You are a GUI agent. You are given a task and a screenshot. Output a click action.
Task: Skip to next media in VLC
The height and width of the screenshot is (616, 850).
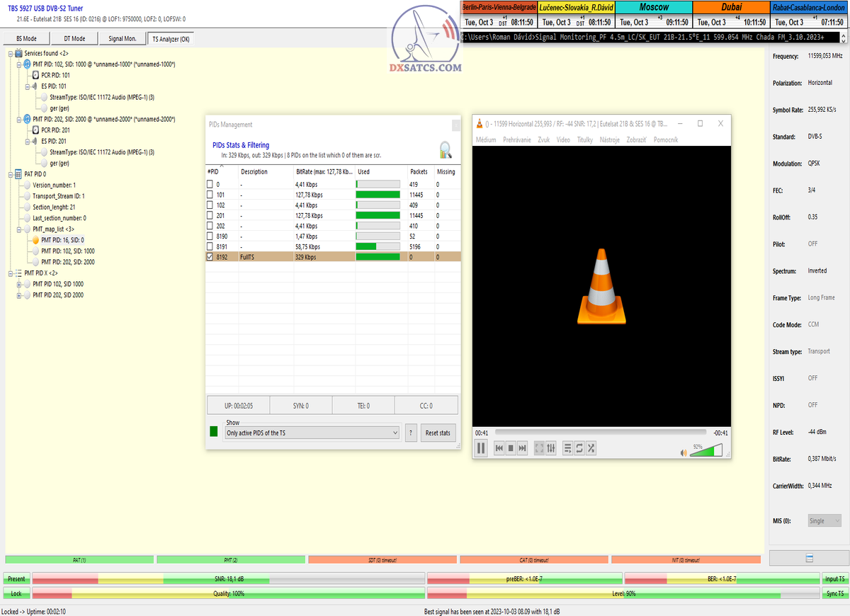(x=523, y=448)
